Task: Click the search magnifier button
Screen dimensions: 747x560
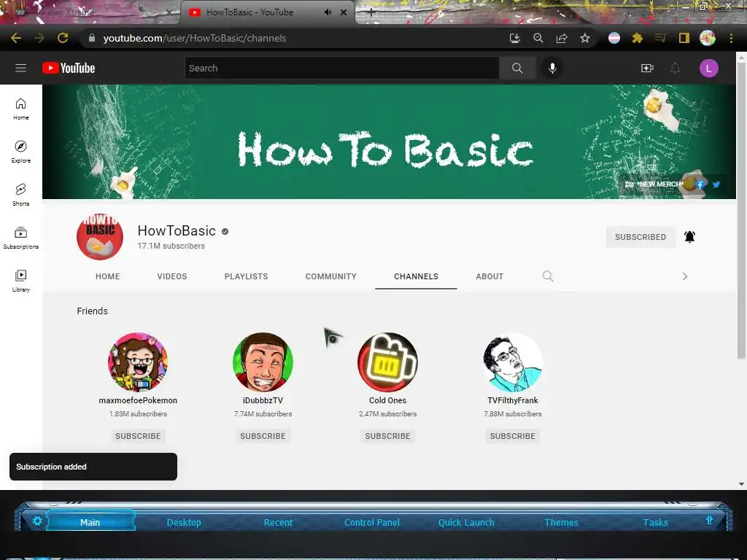Action: click(517, 68)
